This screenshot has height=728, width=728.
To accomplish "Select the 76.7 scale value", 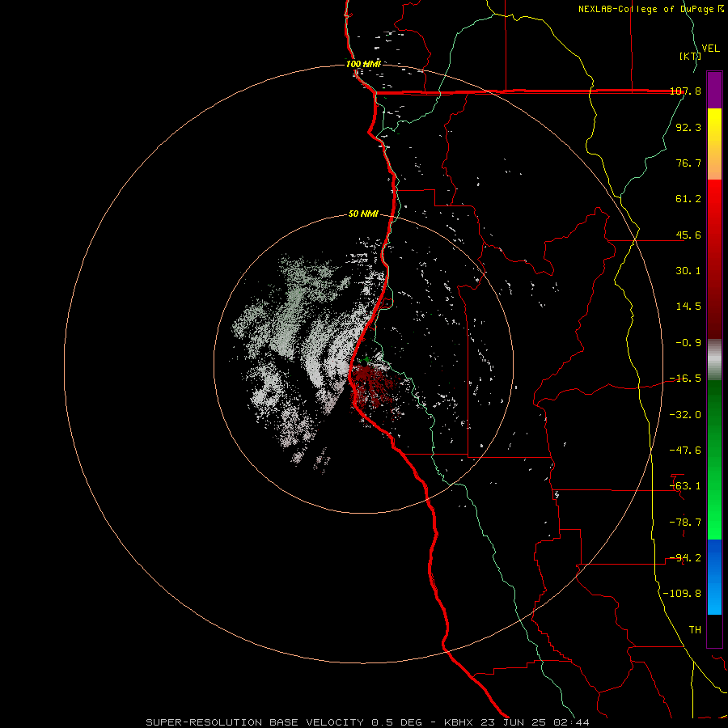I will point(688,163).
